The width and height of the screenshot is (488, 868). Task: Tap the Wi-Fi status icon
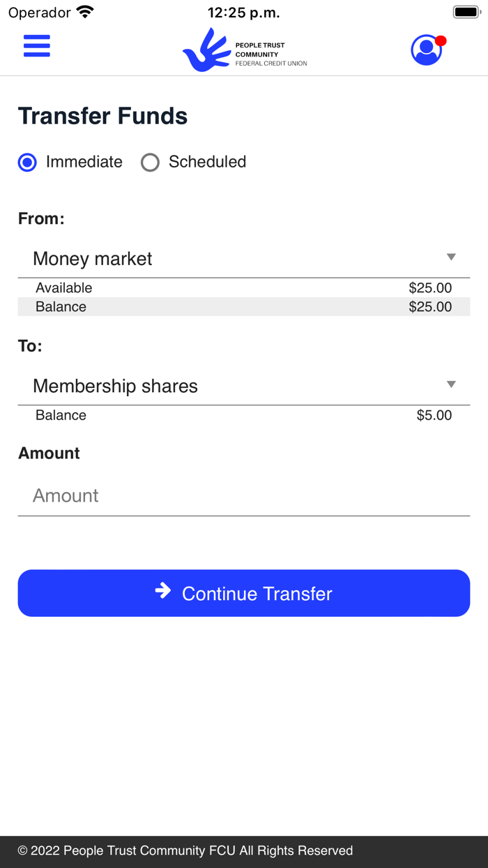point(85,11)
